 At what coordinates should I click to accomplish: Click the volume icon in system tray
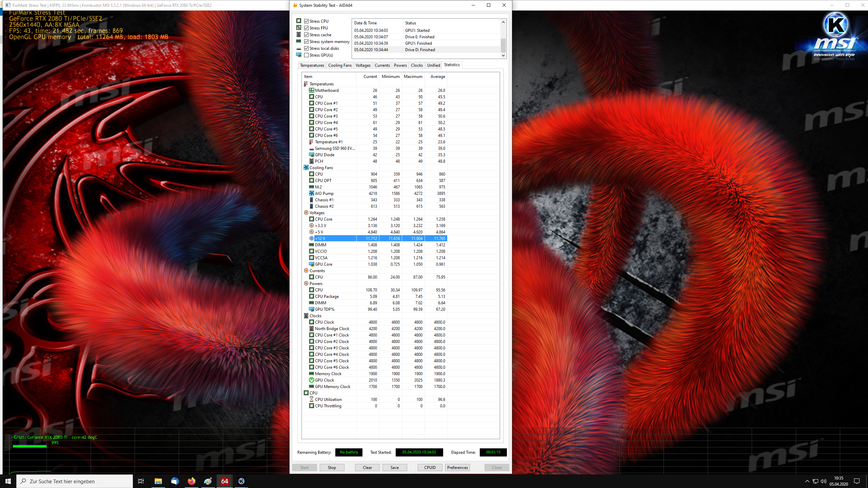click(x=824, y=481)
